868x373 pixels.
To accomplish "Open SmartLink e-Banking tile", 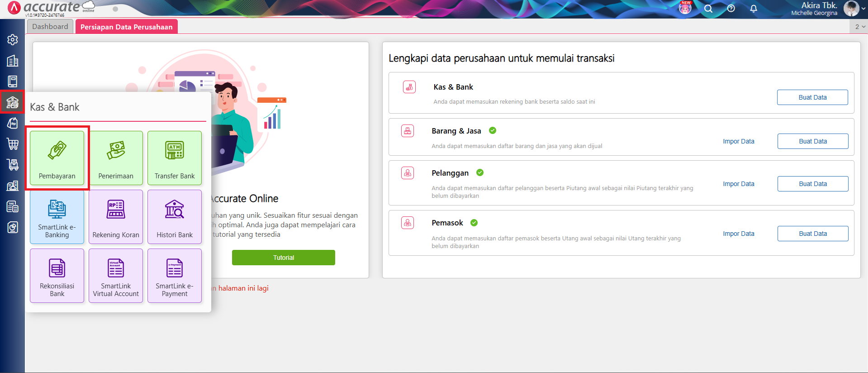I will pos(57,217).
